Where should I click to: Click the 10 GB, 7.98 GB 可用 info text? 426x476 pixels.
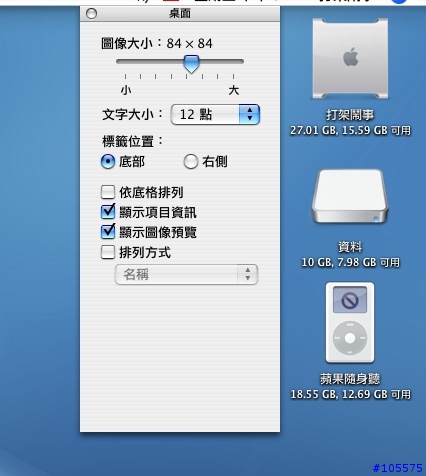pyautogui.click(x=350, y=262)
